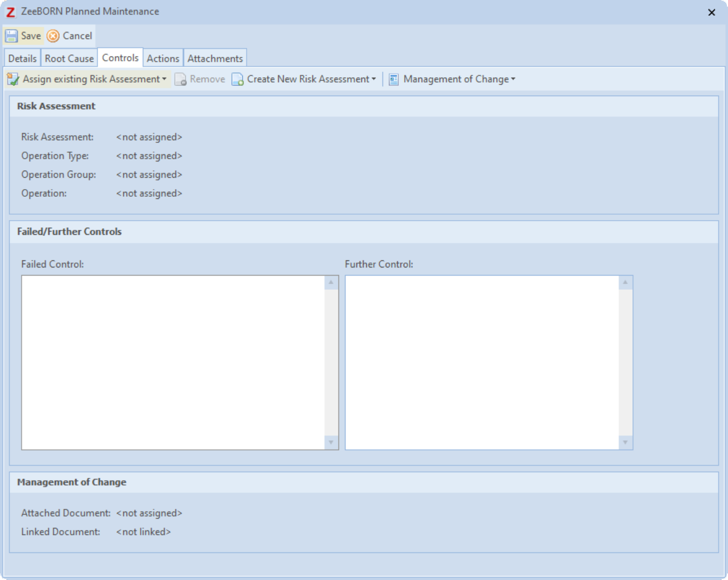Viewport: 728px width, 580px height.
Task: Click the greyed Remove document icon
Action: (x=180, y=79)
